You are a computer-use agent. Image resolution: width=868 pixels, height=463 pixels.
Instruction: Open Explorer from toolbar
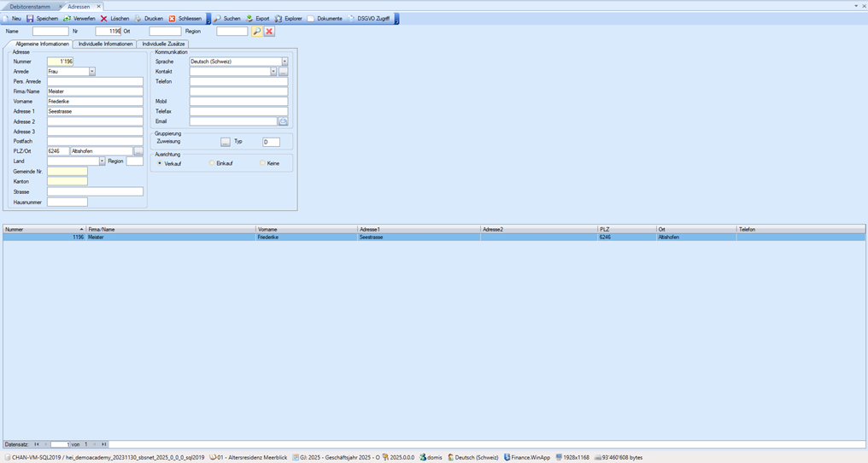coord(289,18)
